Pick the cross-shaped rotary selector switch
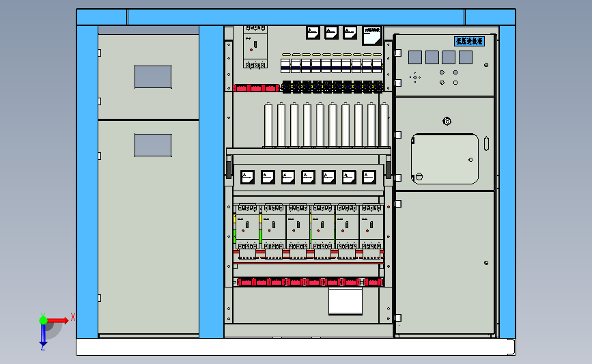 (x=415, y=77)
